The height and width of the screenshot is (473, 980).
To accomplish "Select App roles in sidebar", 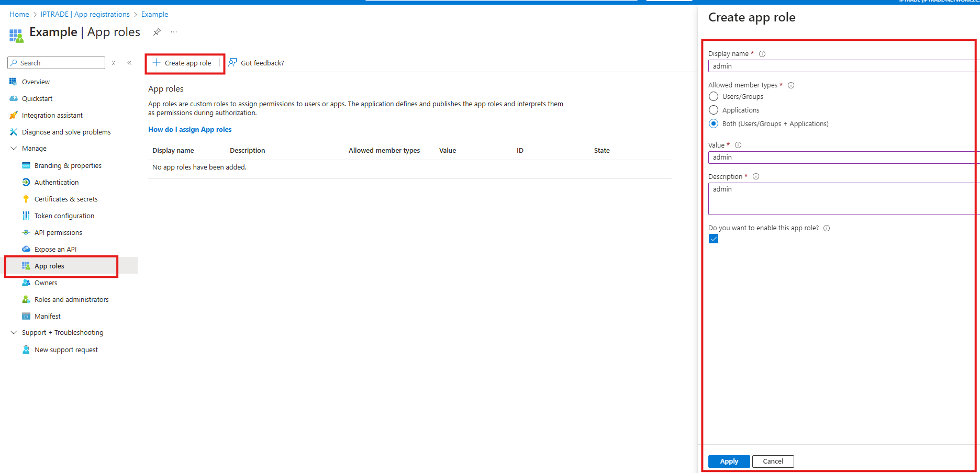I will pyautogui.click(x=49, y=266).
